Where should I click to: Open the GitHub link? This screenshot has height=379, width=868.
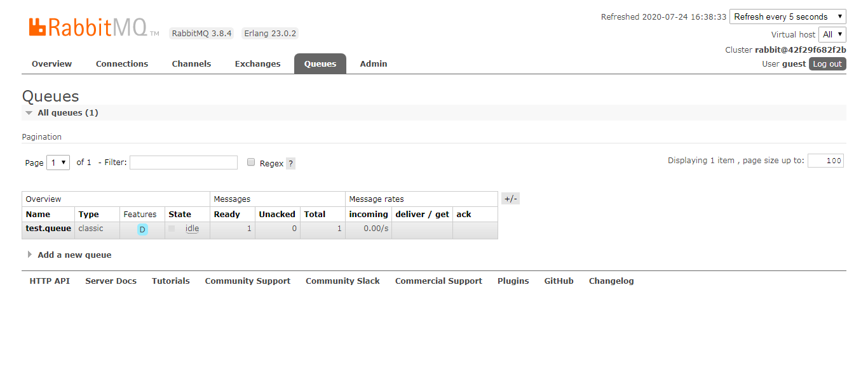[x=559, y=281]
